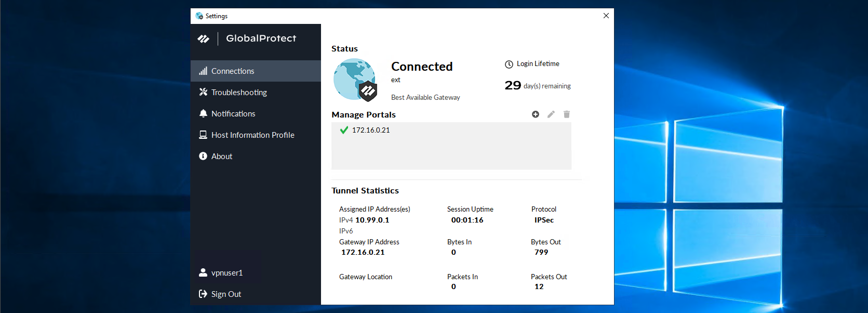Viewport: 868px width, 313px height.
Task: Click the delete portal trash icon
Action: tap(567, 114)
